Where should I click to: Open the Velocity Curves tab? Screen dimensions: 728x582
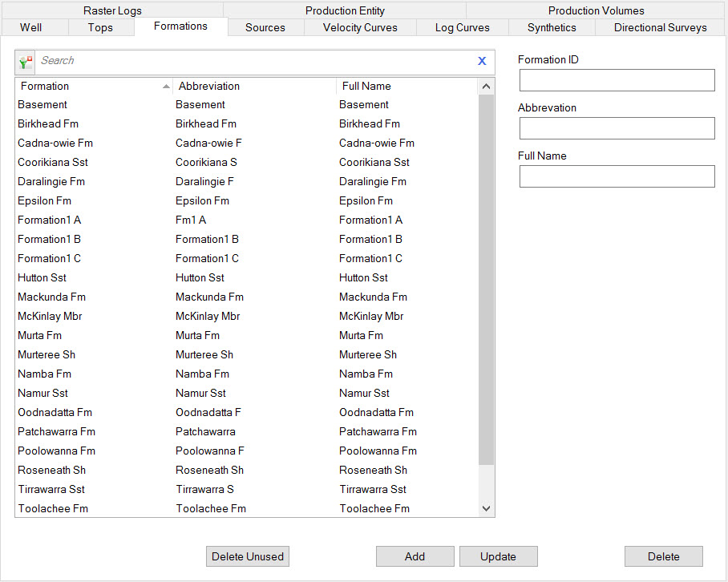[360, 27]
